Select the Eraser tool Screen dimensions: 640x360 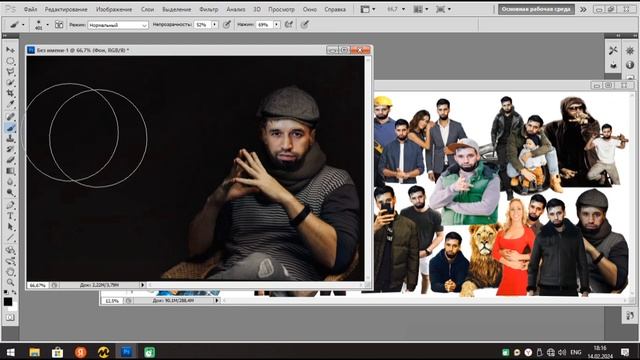click(x=10, y=160)
